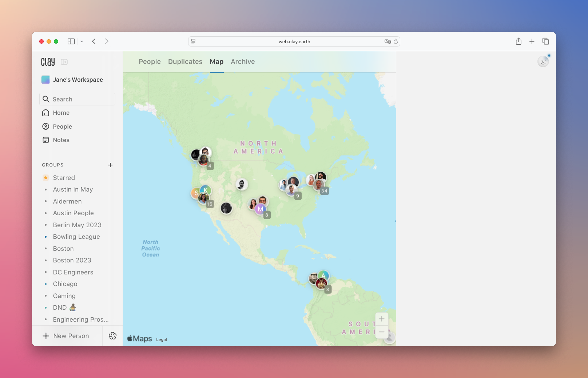Open the tab overview icon

[x=545, y=41]
